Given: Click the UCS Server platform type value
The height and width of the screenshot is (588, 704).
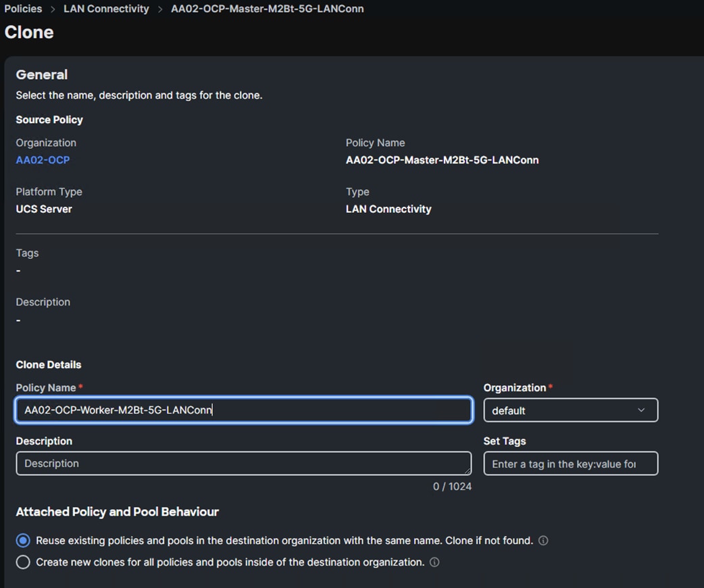Looking at the screenshot, I should [44, 209].
